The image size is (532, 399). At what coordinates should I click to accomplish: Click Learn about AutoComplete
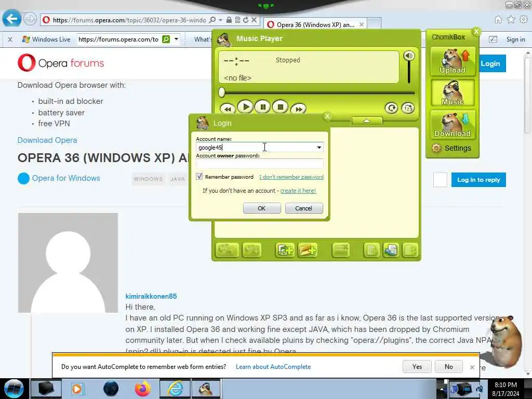tap(273, 367)
